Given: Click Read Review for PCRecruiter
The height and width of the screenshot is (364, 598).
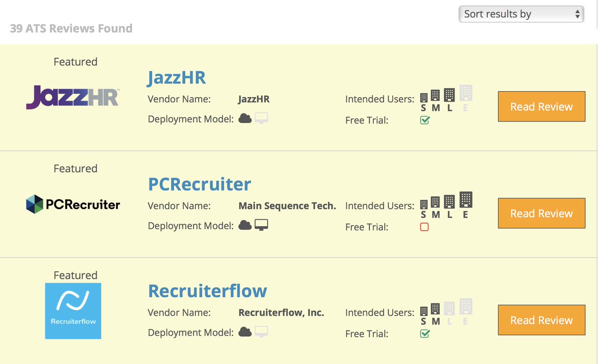Looking at the screenshot, I should pos(542,213).
